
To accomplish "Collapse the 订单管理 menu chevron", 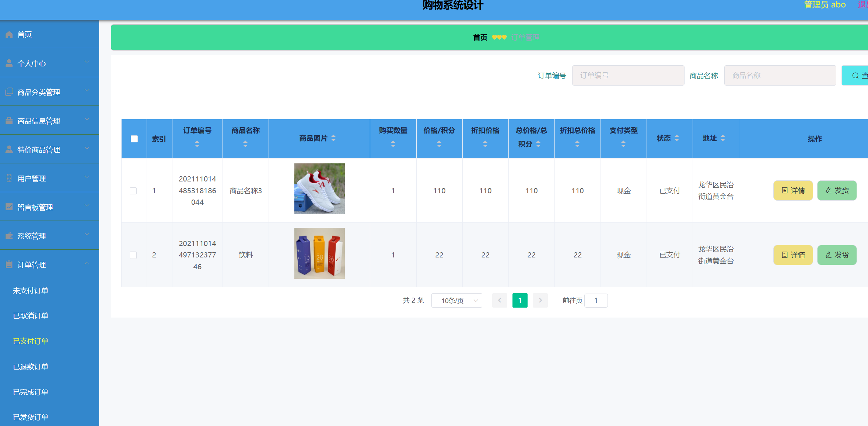I will coord(87,264).
